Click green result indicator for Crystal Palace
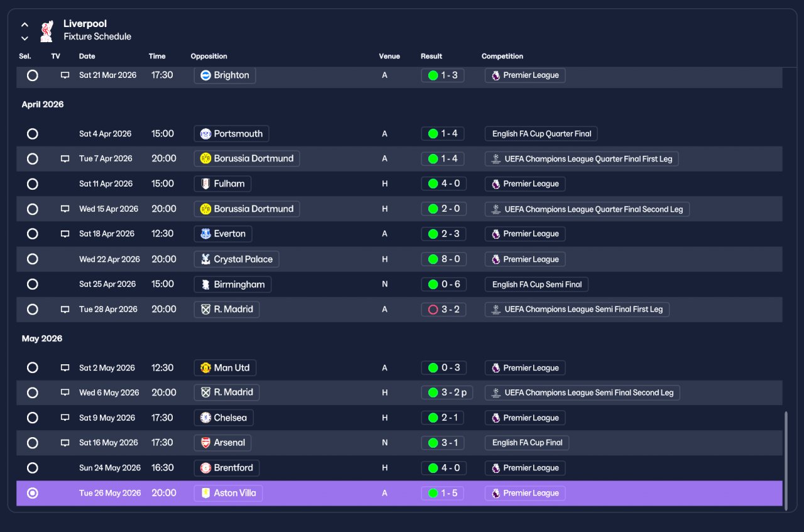 (433, 259)
